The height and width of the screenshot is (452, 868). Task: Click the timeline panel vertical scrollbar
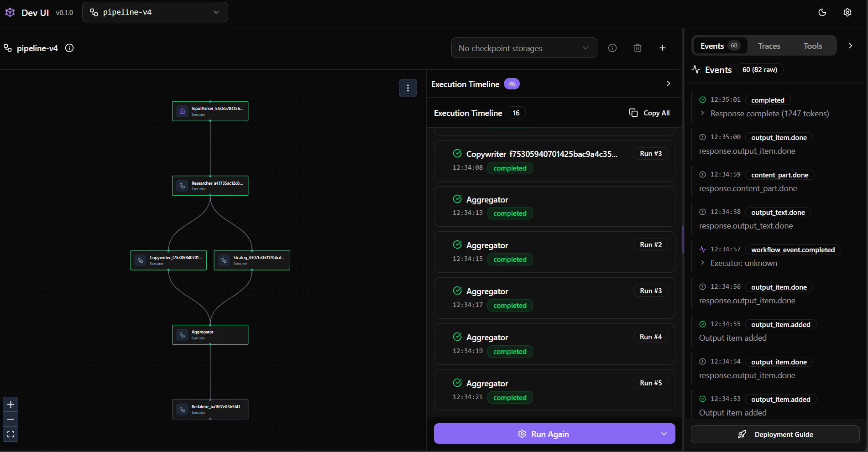tap(683, 239)
